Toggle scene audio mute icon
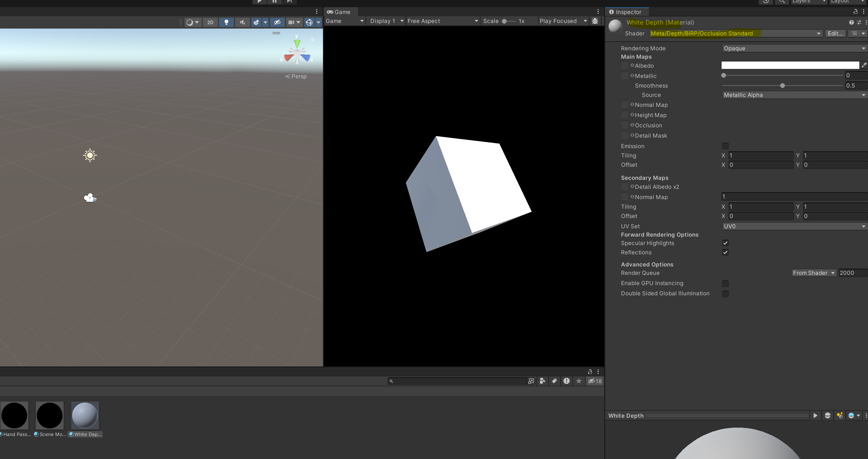Viewport: 868px width, 459px height. coord(243,22)
